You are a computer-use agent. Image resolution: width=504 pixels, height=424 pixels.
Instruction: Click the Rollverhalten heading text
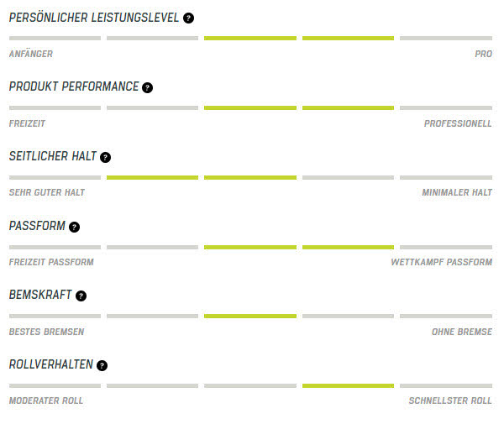click(50, 365)
